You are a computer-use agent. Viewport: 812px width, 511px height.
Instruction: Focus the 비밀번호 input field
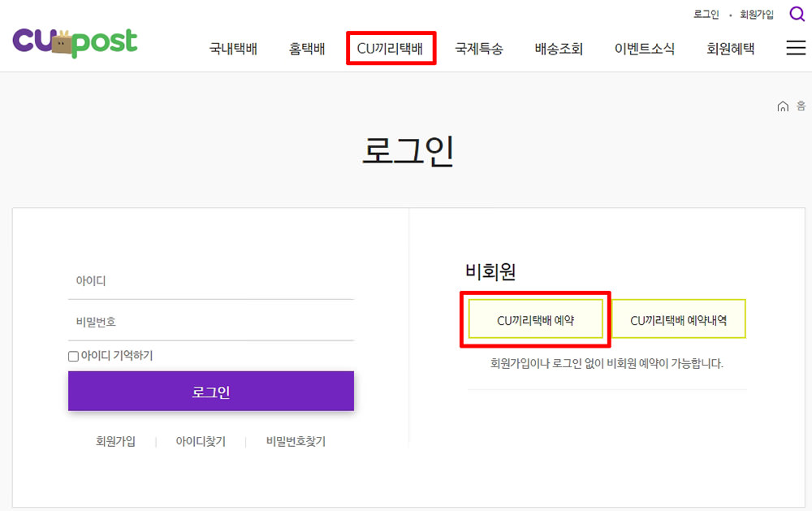point(211,322)
